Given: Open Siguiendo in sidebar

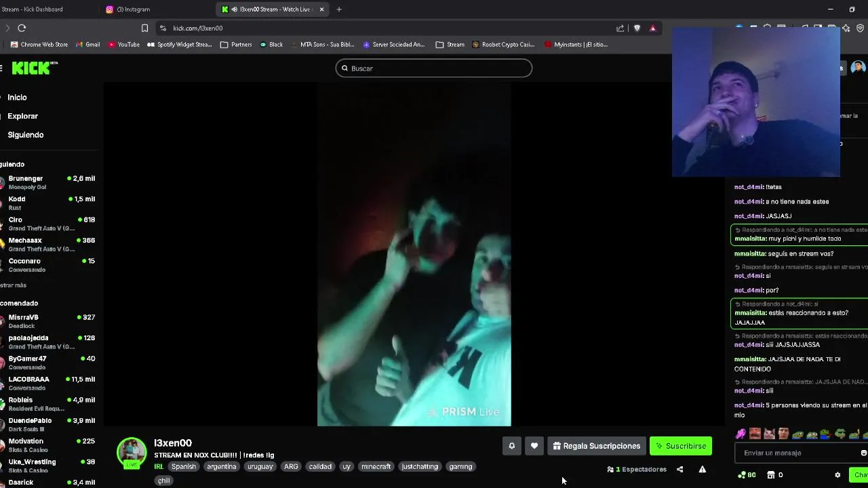Looking at the screenshot, I should [25, 135].
